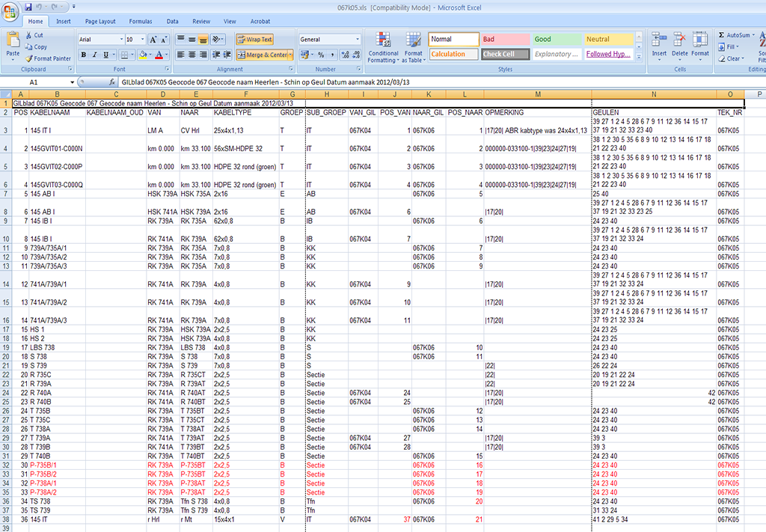Image resolution: width=766 pixels, height=532 pixels.
Task: Paste clipboard contents
Action: (x=13, y=47)
